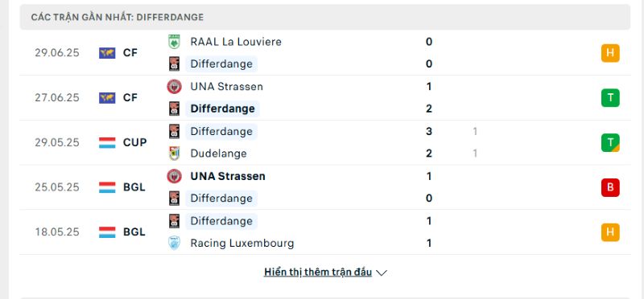The height and width of the screenshot is (299, 644).
Task: Click the red B result badge
Action: click(x=610, y=187)
